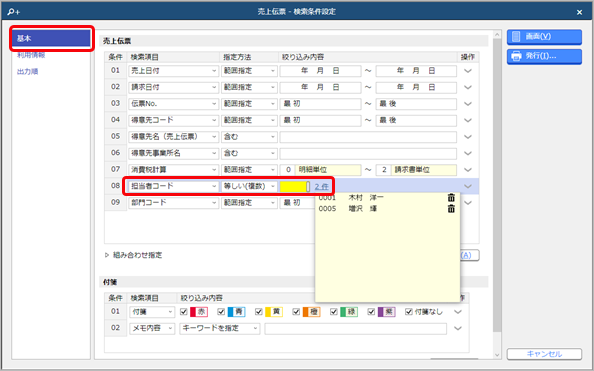The image size is (594, 371).
Task: Select the 基本 tab in sidebar
Action: click(x=51, y=38)
